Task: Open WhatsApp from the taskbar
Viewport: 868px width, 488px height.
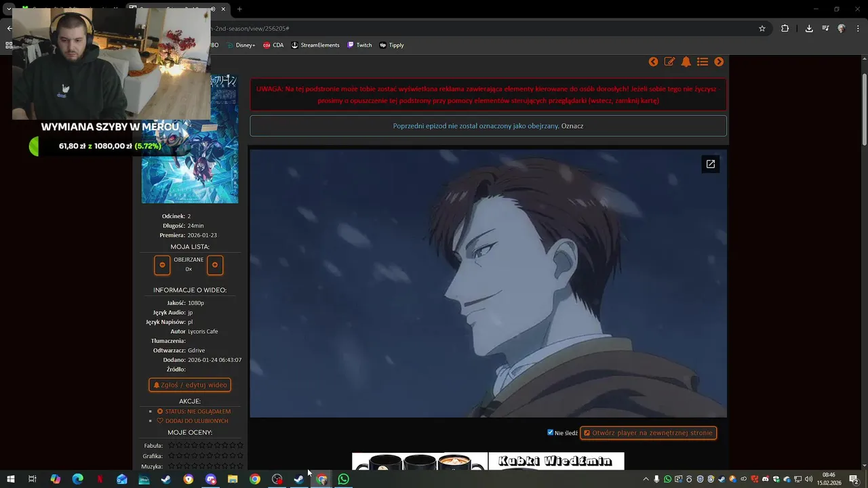Action: pos(344,479)
